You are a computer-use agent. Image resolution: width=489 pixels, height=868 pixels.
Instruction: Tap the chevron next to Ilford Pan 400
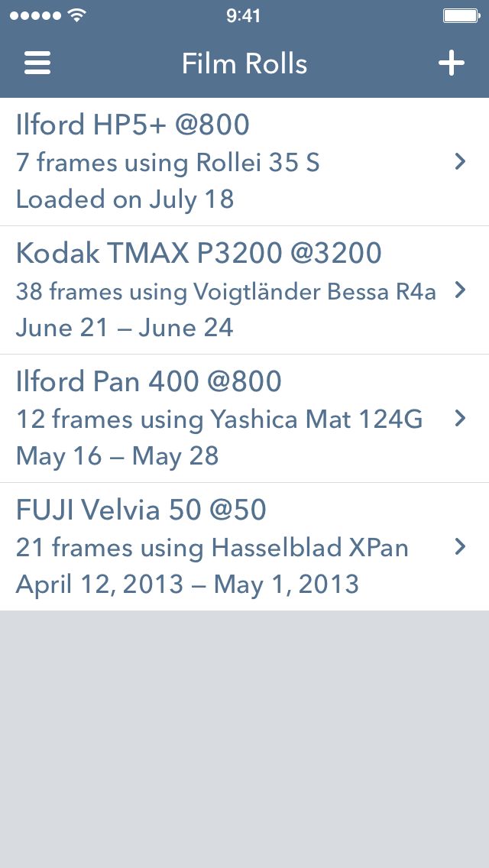pyautogui.click(x=460, y=419)
